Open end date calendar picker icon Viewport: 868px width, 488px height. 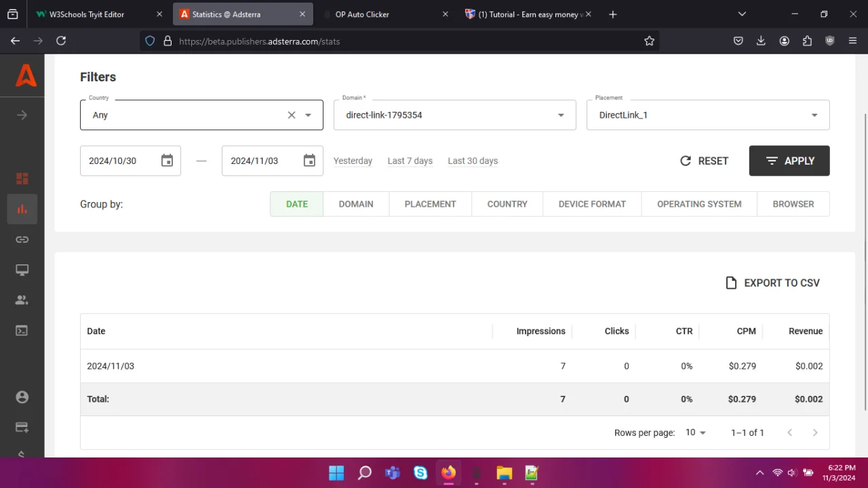pos(309,161)
